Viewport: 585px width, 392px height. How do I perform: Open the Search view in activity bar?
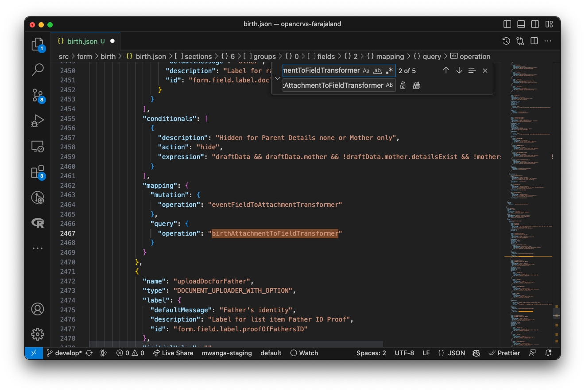(38, 69)
